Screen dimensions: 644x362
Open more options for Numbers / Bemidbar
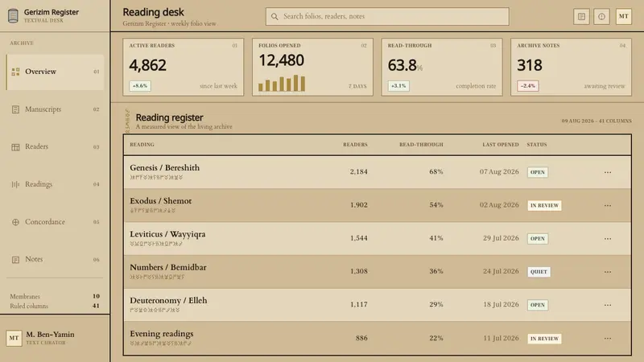coord(608,272)
